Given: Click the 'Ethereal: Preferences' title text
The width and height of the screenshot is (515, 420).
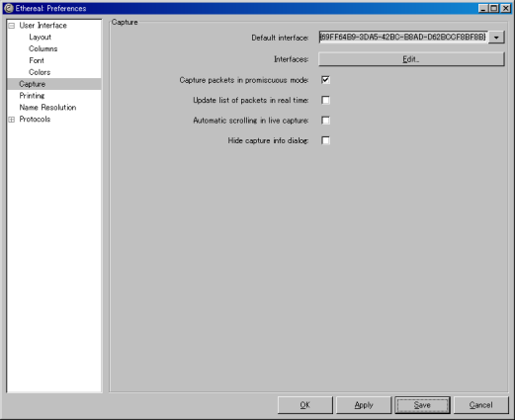Looking at the screenshot, I should (x=50, y=8).
